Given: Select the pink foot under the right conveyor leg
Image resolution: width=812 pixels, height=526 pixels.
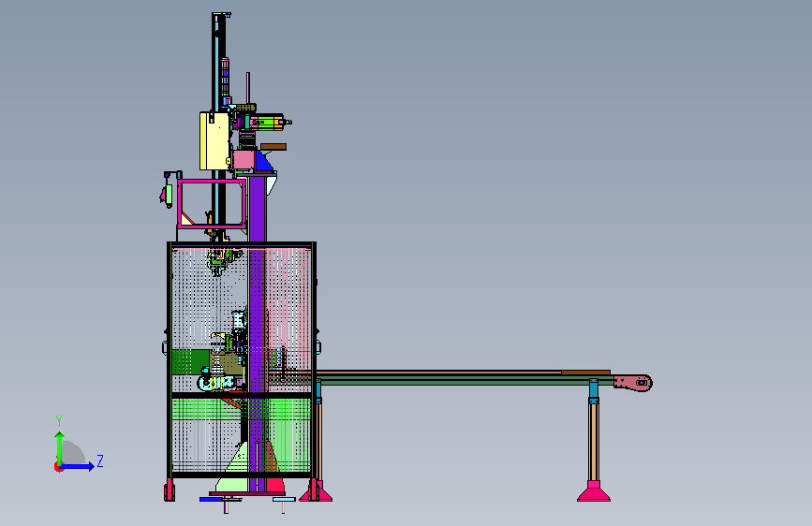Looking at the screenshot, I should tap(594, 491).
